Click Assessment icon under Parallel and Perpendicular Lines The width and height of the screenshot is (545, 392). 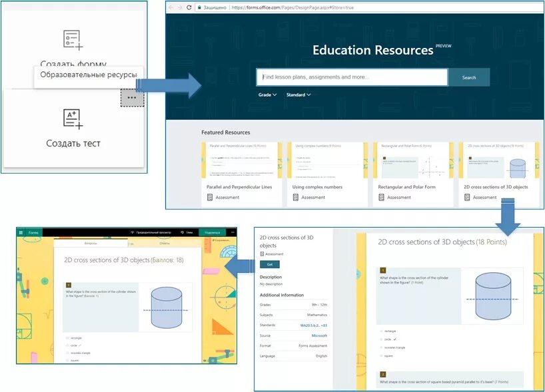pos(210,197)
